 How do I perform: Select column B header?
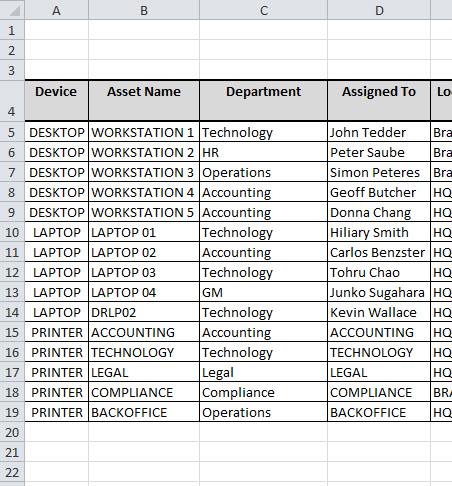(x=144, y=10)
